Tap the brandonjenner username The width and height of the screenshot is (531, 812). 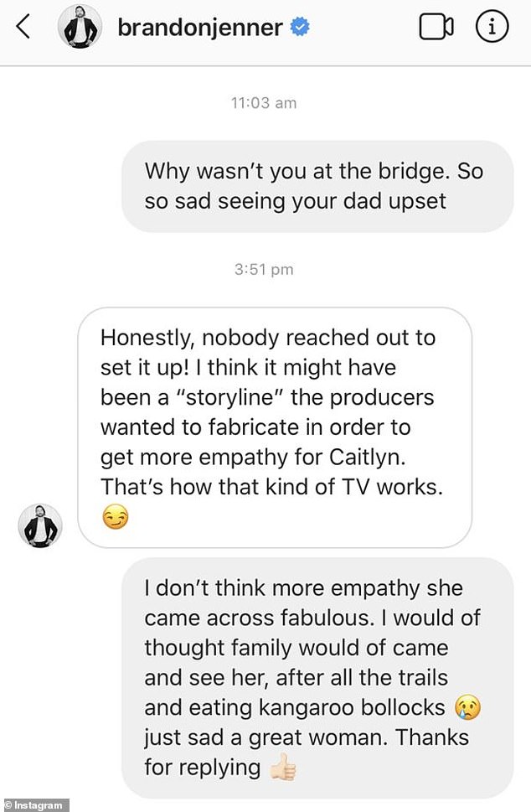click(x=199, y=28)
